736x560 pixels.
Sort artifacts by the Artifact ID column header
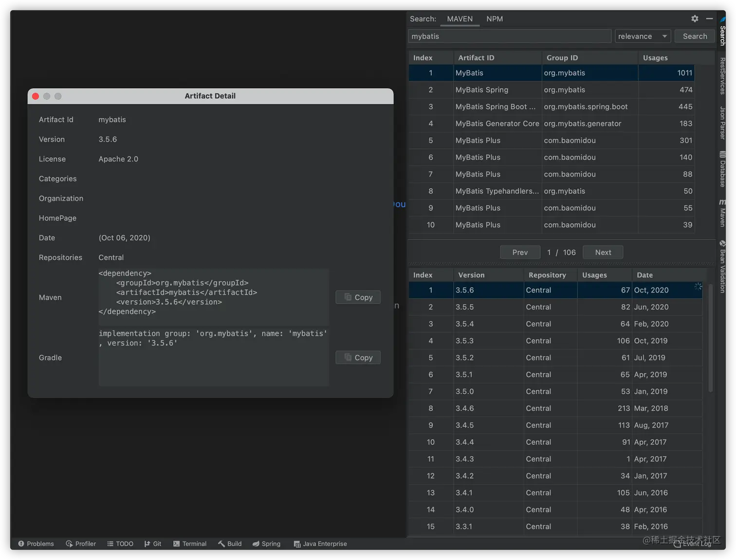click(x=497, y=57)
